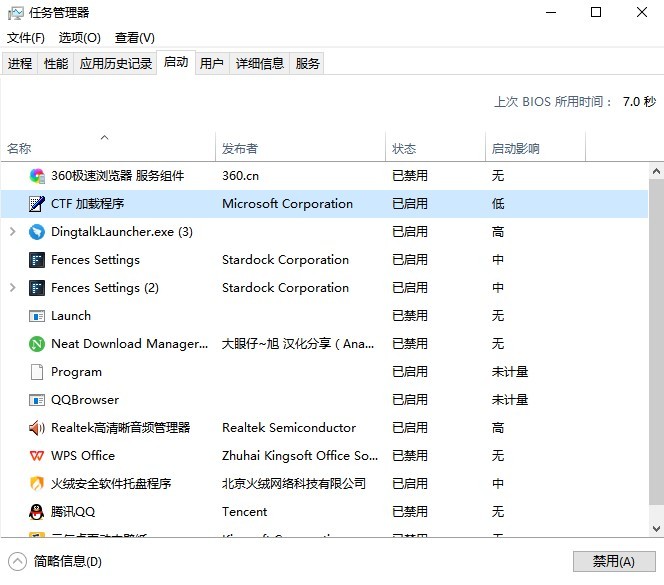Open the 查看(V) menu
This screenshot has height=585, width=664.
point(135,38)
